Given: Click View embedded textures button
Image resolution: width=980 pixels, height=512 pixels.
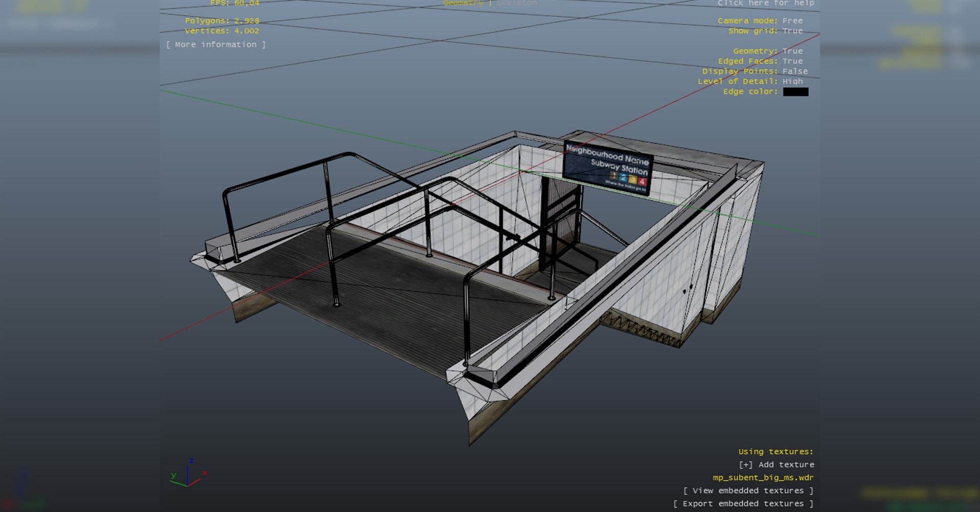Looking at the screenshot, I should (x=748, y=491).
